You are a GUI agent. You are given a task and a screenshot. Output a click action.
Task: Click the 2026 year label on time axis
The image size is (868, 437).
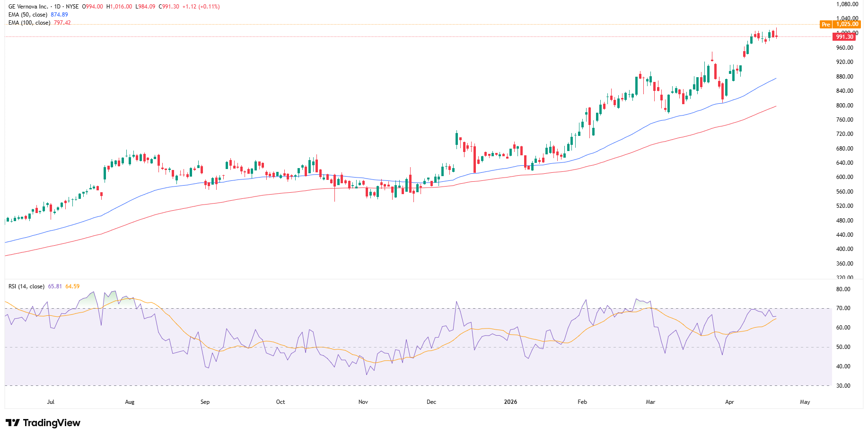point(510,402)
